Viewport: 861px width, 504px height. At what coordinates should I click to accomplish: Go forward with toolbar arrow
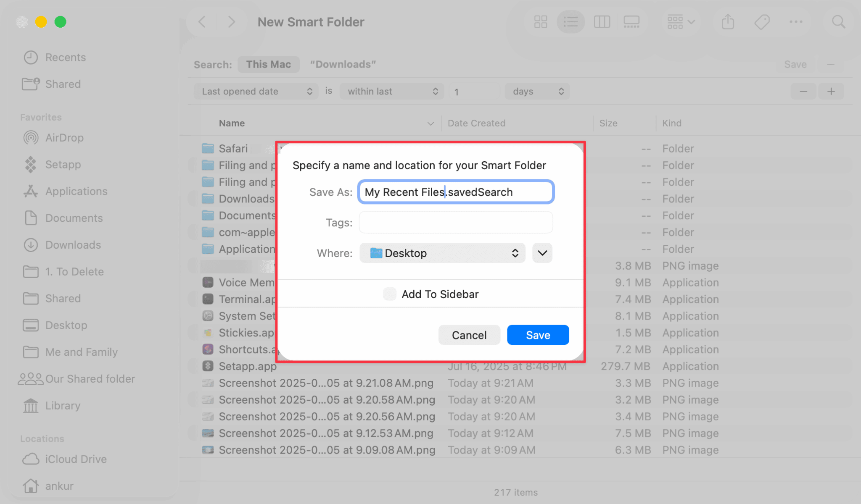(x=231, y=22)
